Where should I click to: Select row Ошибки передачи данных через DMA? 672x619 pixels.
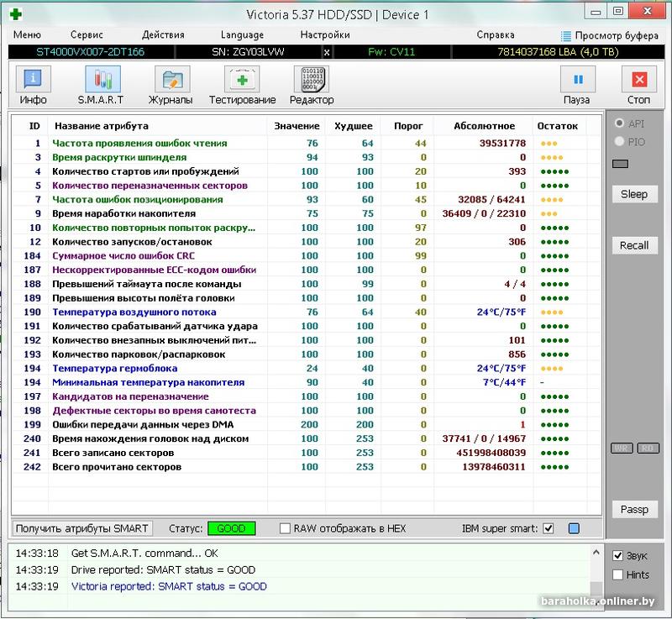coord(307,424)
